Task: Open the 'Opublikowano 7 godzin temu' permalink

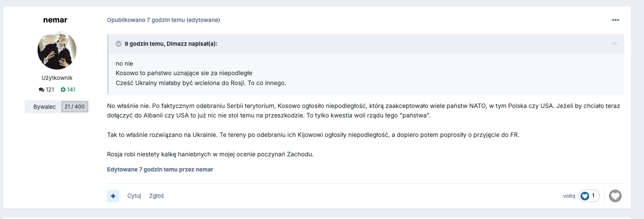Action: pyautogui.click(x=146, y=20)
